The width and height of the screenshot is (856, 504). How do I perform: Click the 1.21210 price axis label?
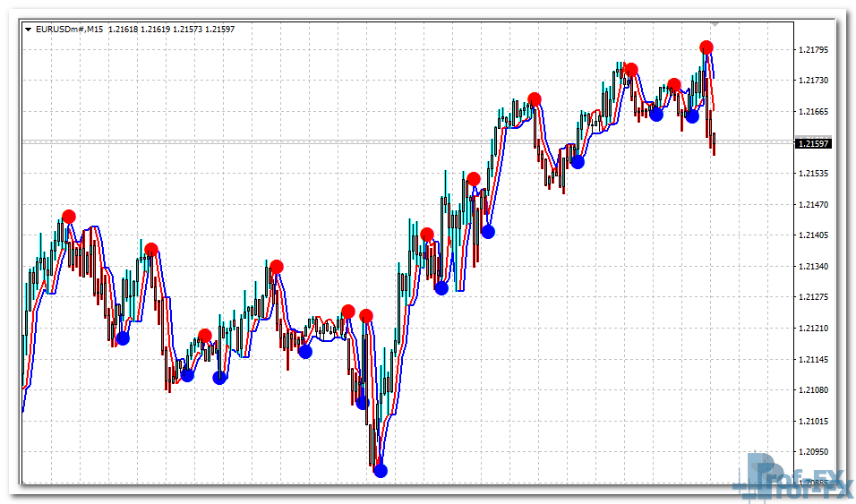click(x=813, y=329)
